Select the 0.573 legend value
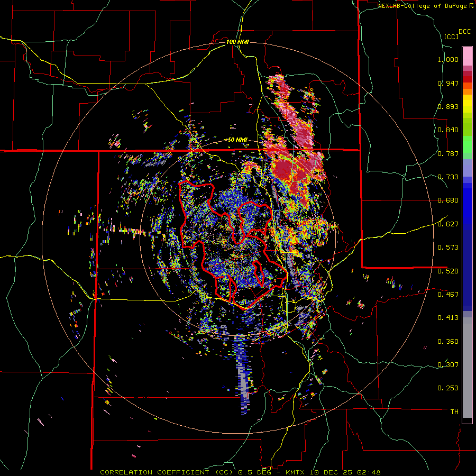 448,248
